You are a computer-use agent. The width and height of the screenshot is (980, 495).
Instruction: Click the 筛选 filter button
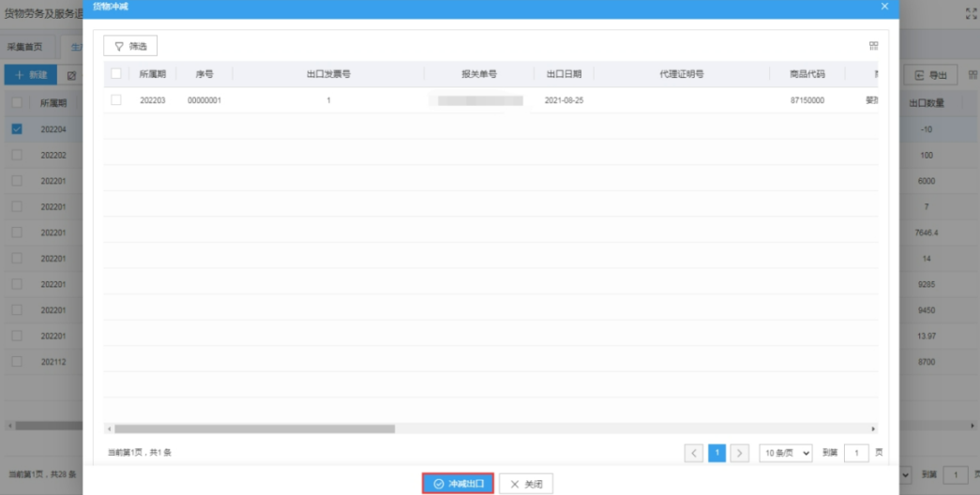point(130,46)
